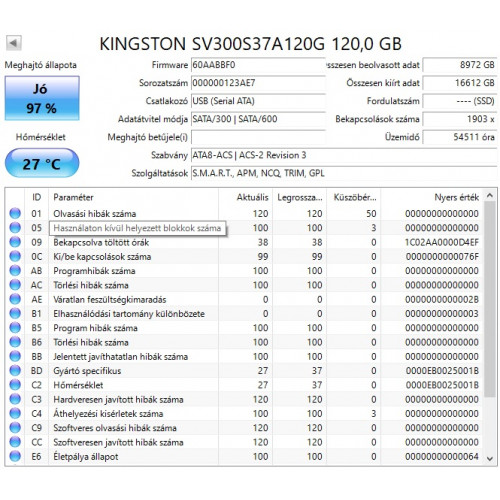This screenshot has width=500, height=500.
Task: Click the Aktuális column header
Action: [246, 197]
